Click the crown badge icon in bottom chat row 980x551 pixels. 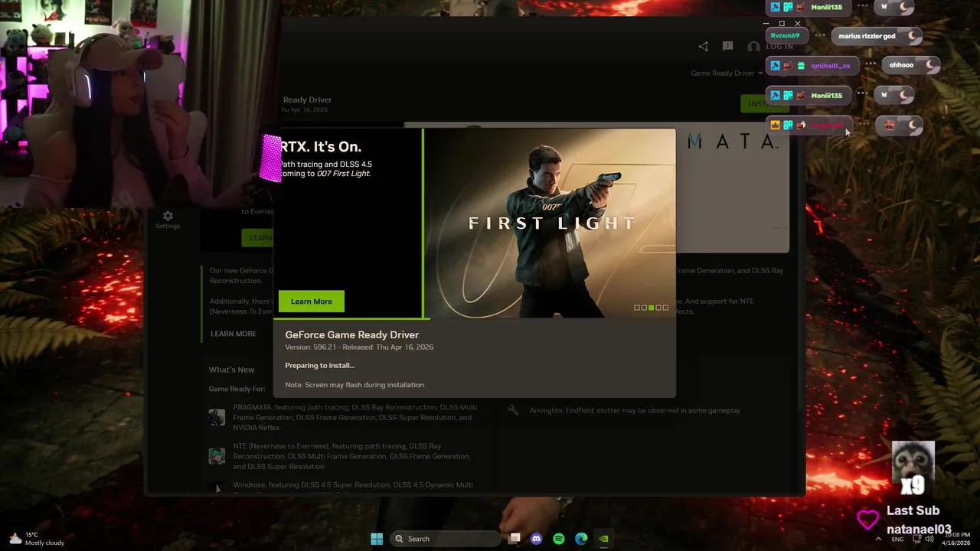[x=775, y=125]
